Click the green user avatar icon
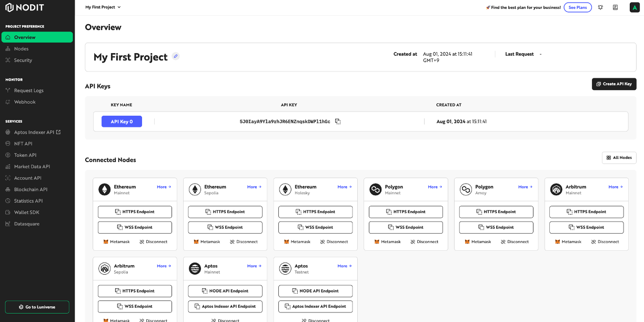This screenshot has width=644, height=322. click(635, 7)
